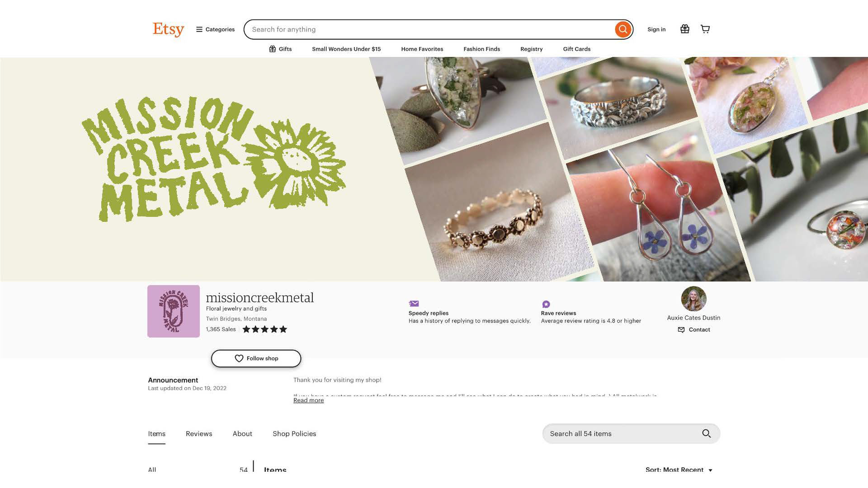Expand announcement with Read more
The image size is (868, 488).
308,400
